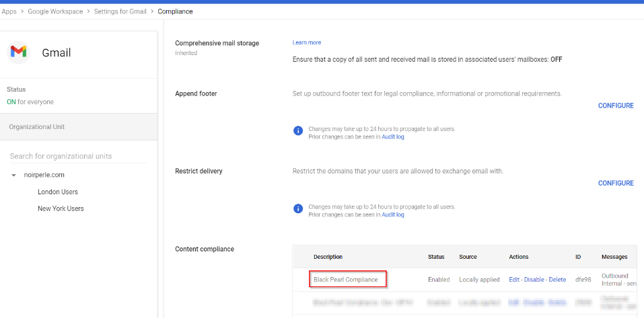Configure the Restrict delivery setting
The height and width of the screenshot is (318, 644).
[616, 183]
